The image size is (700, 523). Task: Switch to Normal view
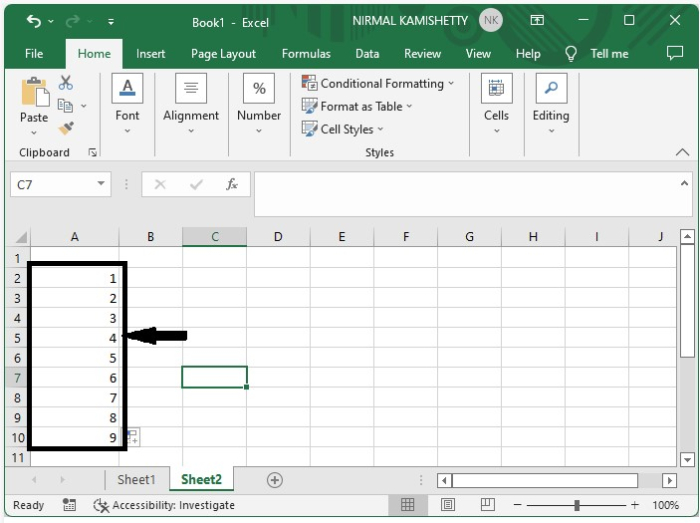coord(408,505)
